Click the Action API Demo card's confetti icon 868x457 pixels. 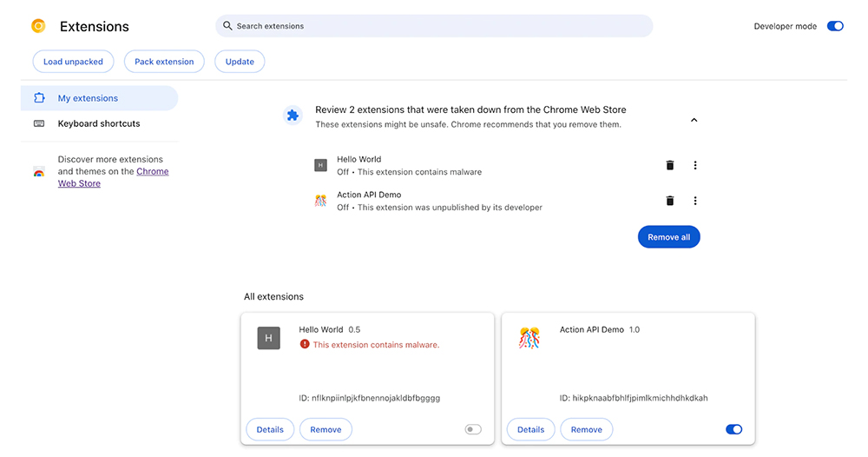pyautogui.click(x=529, y=338)
